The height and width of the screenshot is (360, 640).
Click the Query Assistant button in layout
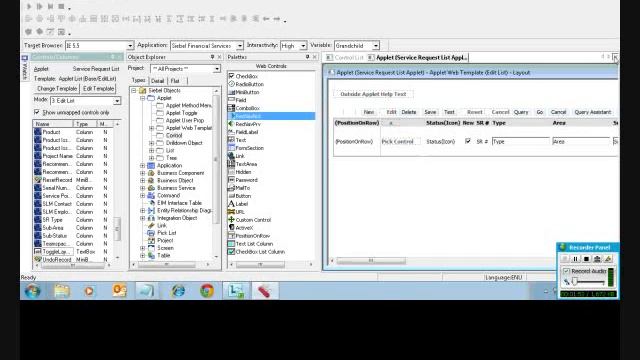point(593,112)
